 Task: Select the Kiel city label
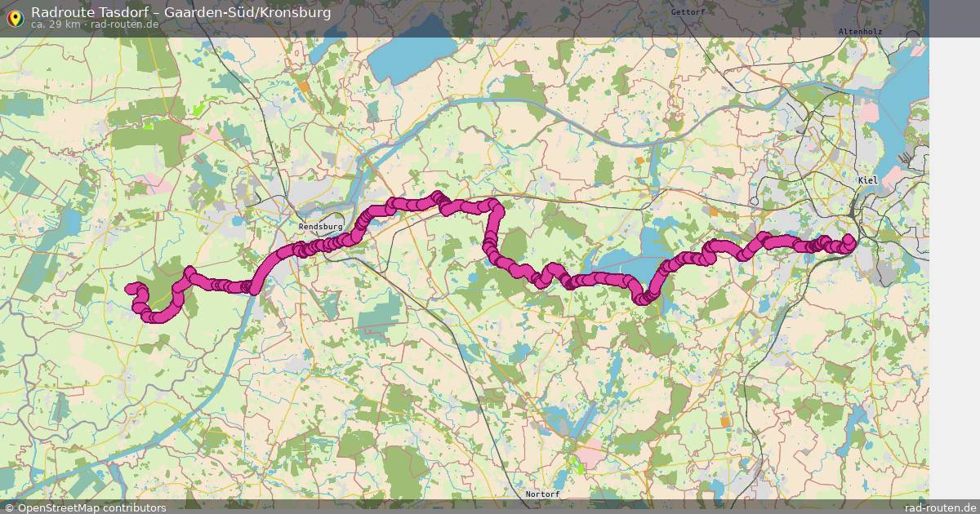tap(866, 179)
